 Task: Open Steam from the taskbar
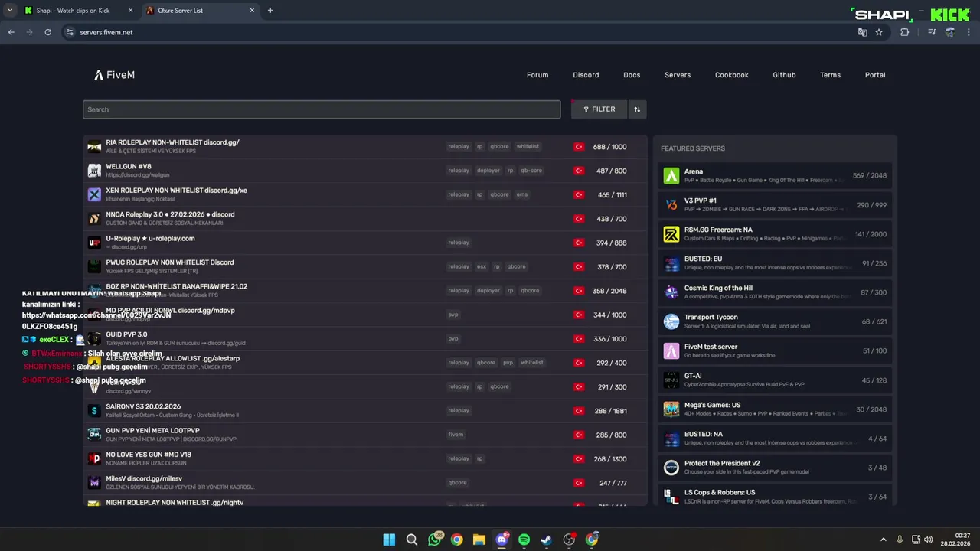tap(547, 540)
